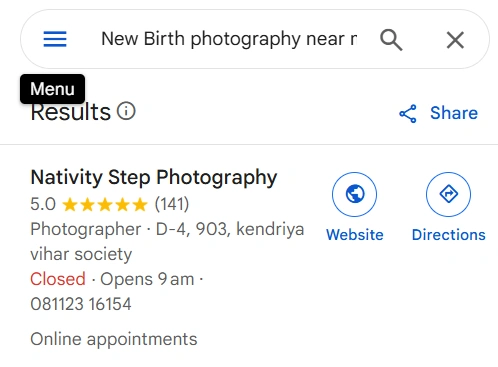Click the Directions arrow icon
This screenshot has width=498, height=367.
(449, 194)
